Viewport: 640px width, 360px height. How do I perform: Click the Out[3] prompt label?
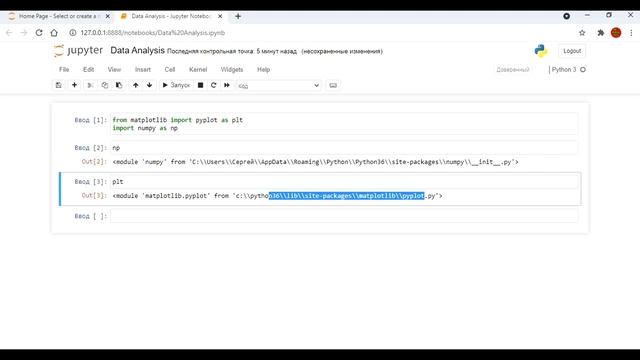[x=94, y=196]
